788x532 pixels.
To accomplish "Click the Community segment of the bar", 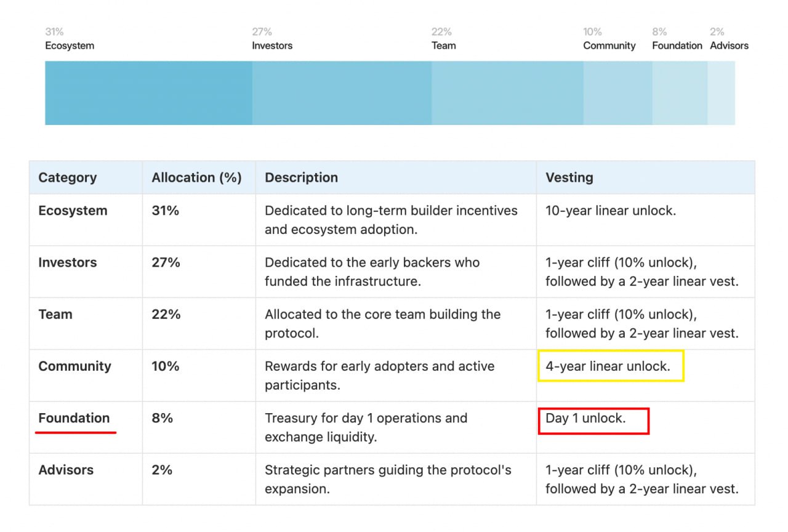I will tap(617, 93).
